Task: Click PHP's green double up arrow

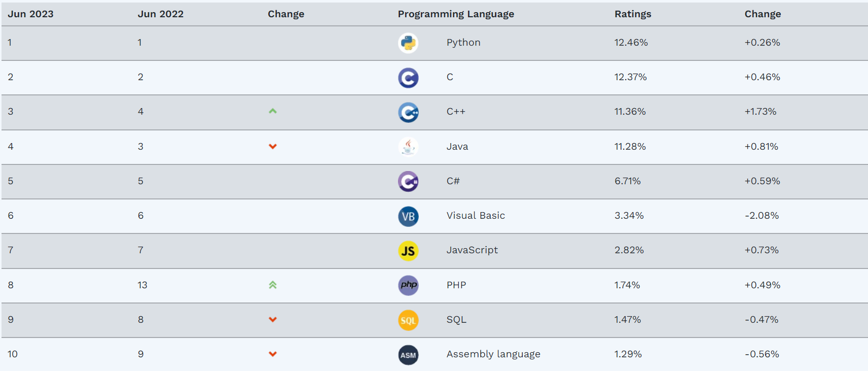Action: 273,285
